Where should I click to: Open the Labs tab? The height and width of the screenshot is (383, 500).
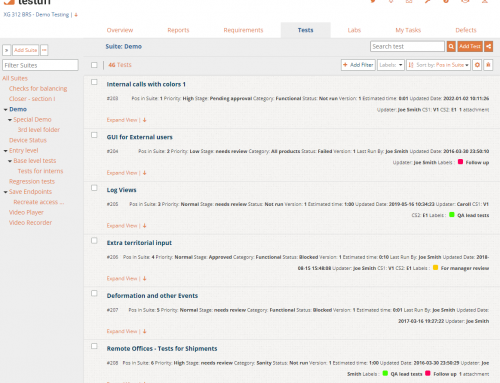354,30
